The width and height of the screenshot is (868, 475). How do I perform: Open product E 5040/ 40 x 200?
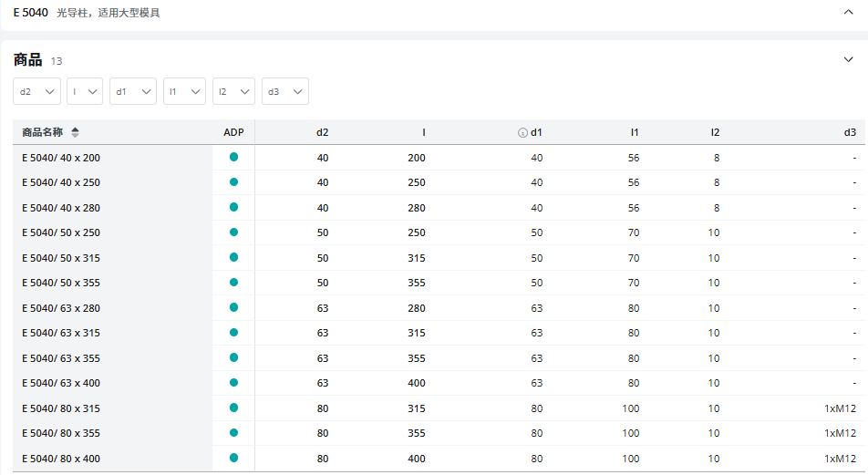pyautogui.click(x=61, y=158)
